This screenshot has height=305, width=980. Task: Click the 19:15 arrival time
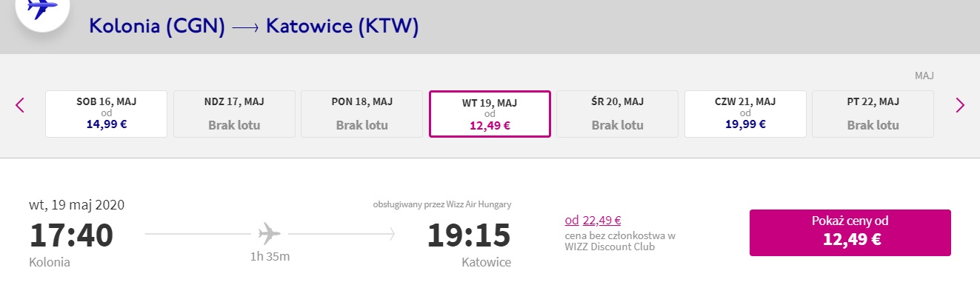[469, 235]
